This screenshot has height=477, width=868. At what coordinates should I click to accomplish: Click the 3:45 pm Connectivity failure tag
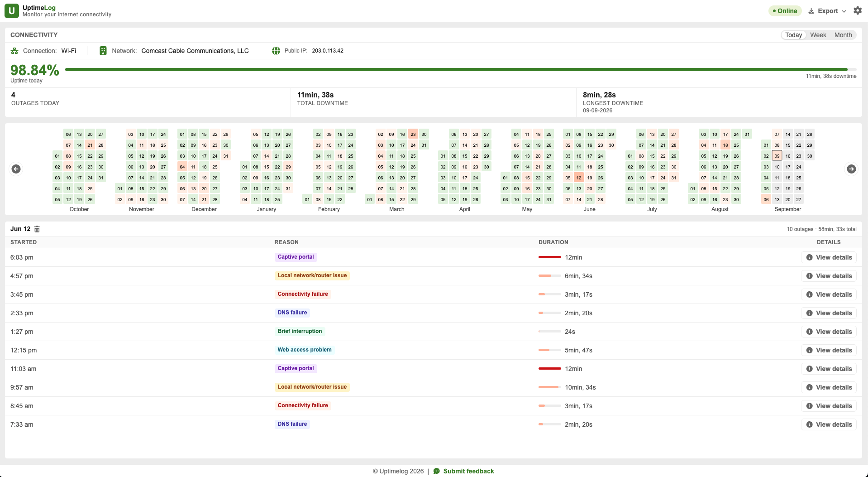click(x=303, y=294)
